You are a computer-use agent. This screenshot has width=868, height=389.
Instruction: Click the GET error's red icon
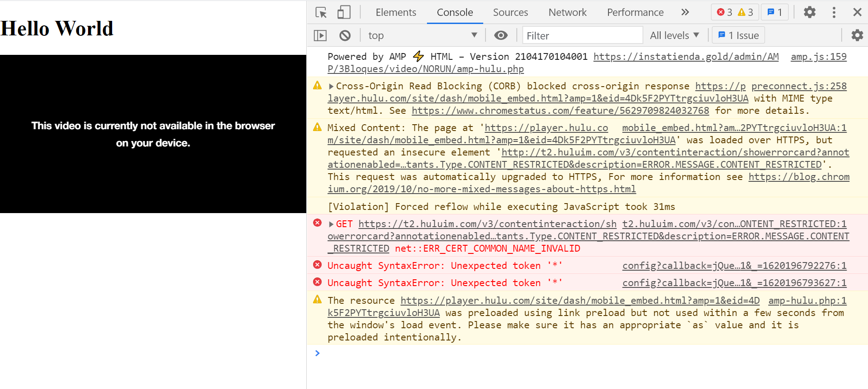point(318,223)
